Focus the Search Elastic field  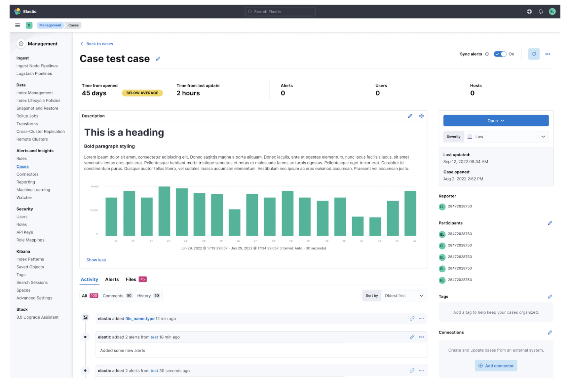click(280, 12)
